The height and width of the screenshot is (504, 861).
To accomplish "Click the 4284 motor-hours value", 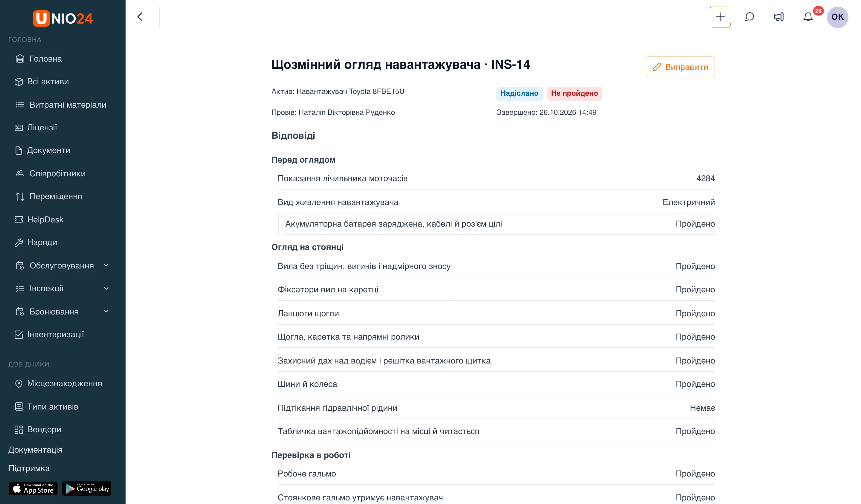I will pyautogui.click(x=705, y=178).
